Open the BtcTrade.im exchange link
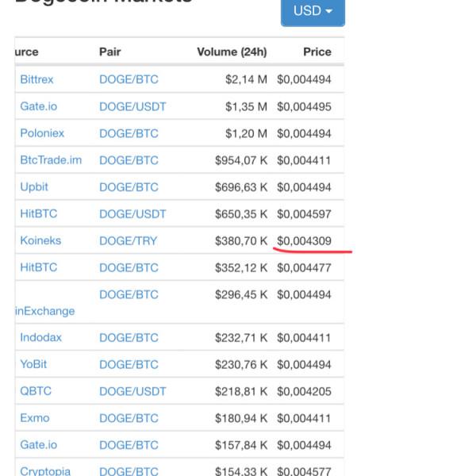Image resolution: width=476 pixels, height=476 pixels. click(x=51, y=160)
